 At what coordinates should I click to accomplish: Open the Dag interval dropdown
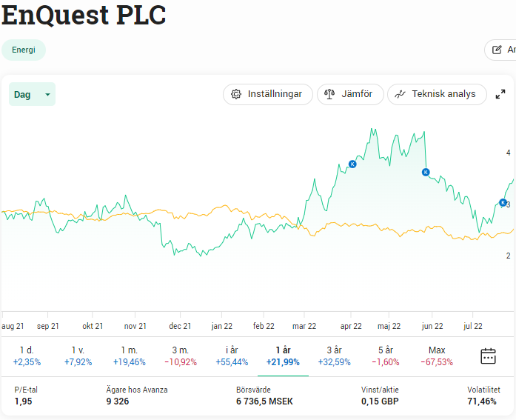coord(32,95)
